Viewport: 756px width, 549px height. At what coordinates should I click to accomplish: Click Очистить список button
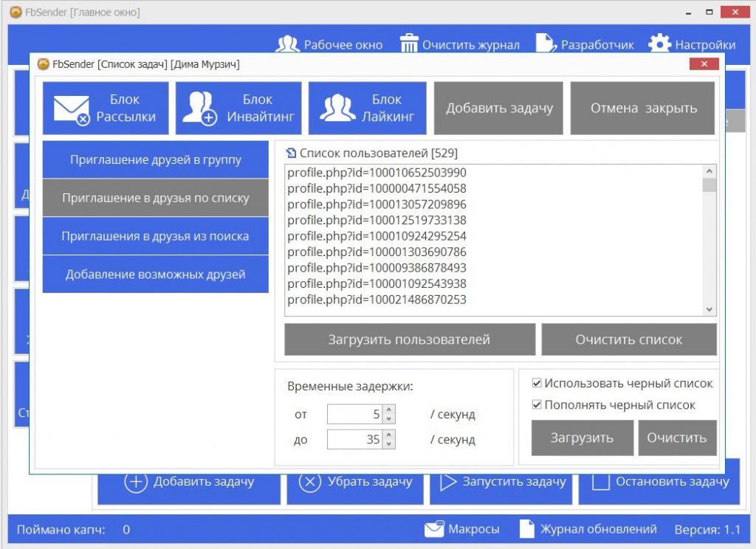click(629, 339)
